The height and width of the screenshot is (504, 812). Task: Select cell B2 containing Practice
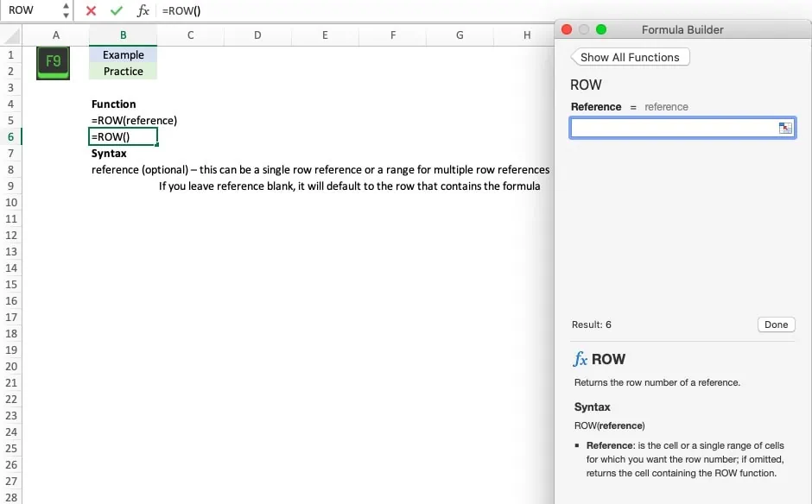122,71
